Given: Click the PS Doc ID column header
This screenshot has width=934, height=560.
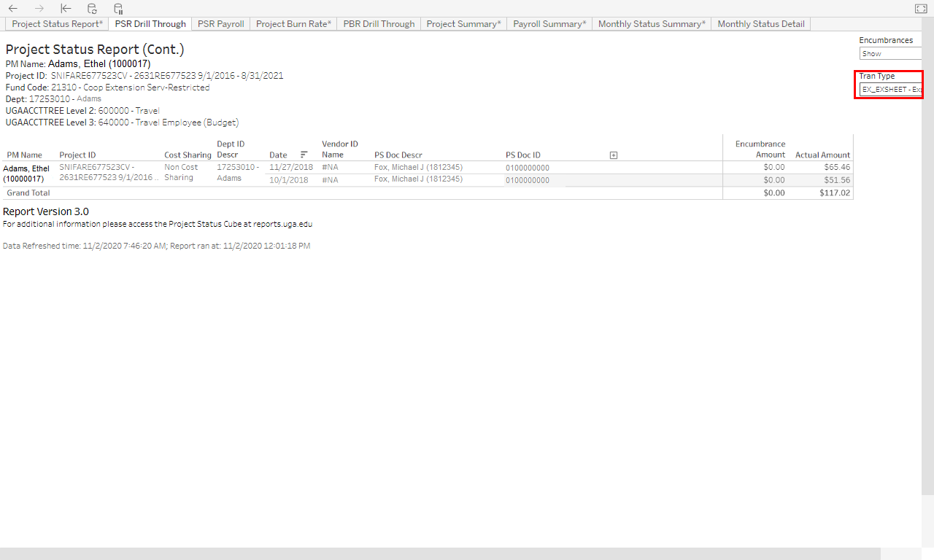Looking at the screenshot, I should 523,155.
